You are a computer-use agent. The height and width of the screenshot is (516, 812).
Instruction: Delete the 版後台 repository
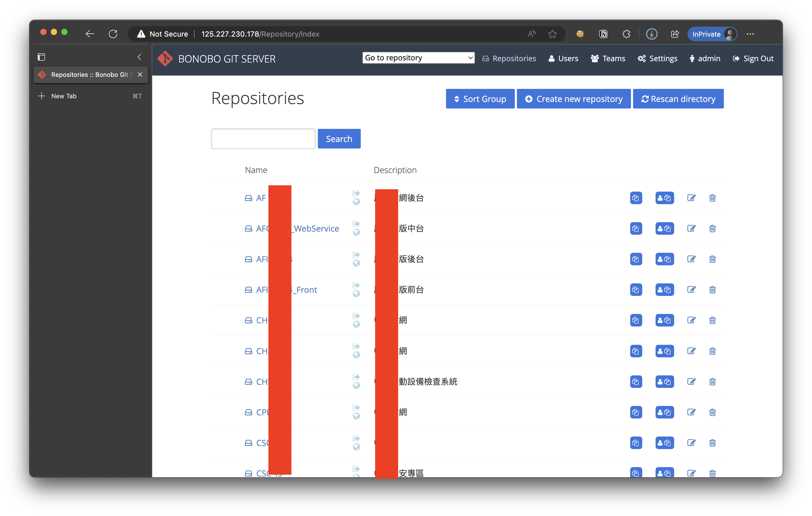click(712, 259)
